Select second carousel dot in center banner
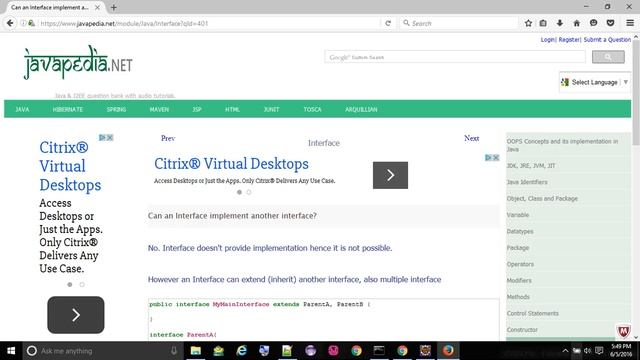640x360 pixels. (x=249, y=192)
